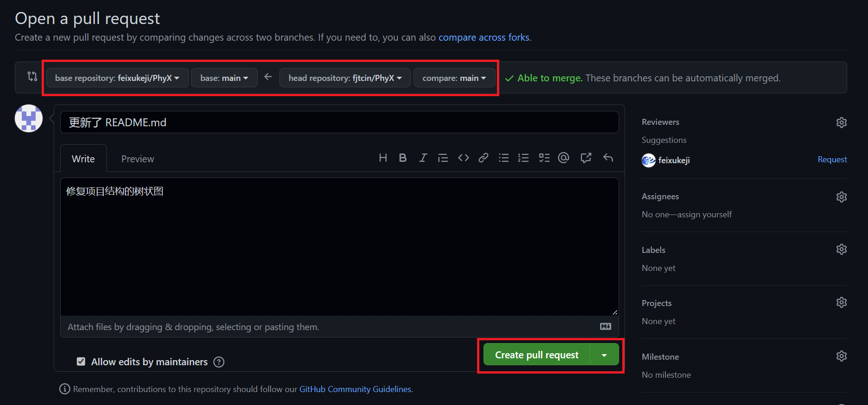Click the Create pull request button
Viewport: 868px width, 405px height.
[537, 355]
